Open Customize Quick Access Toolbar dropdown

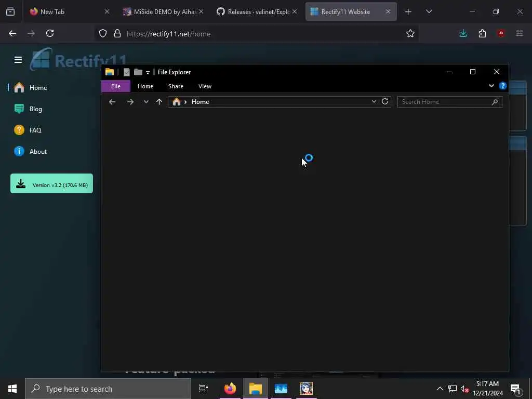[148, 72]
